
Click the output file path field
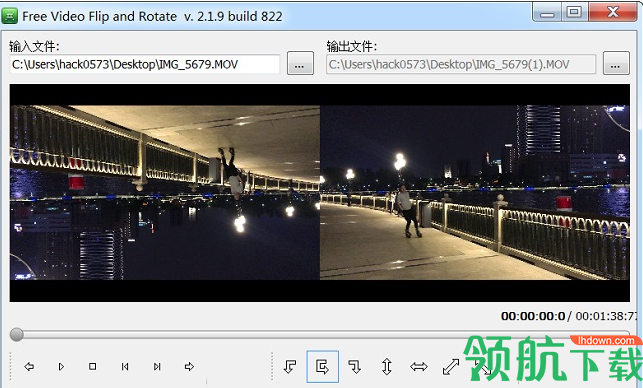click(x=461, y=64)
